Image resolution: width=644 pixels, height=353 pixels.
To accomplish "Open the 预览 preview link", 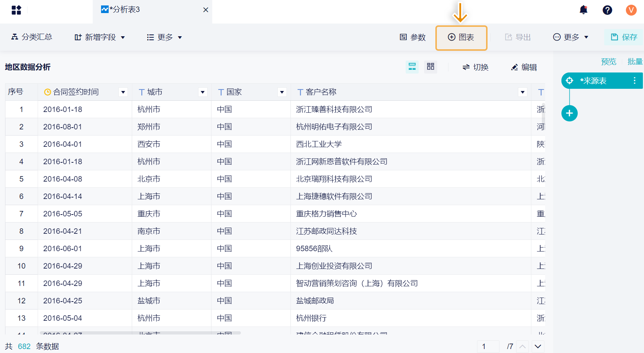I will coord(609,62).
